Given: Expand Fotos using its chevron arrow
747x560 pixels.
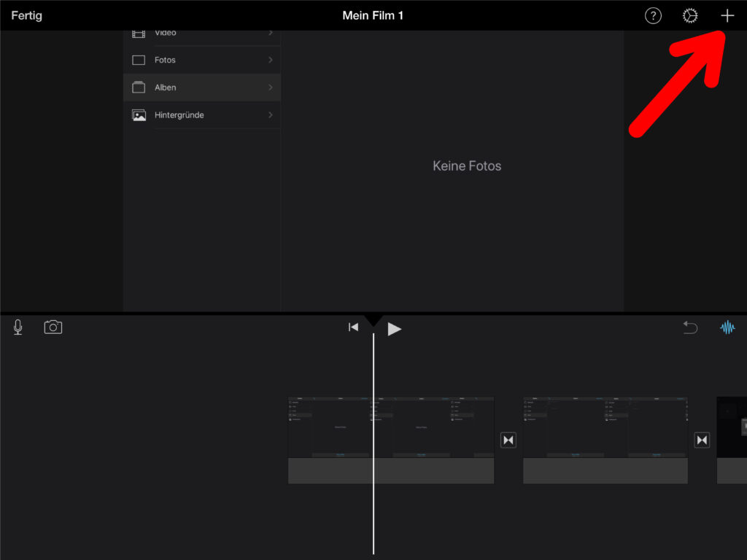Looking at the screenshot, I should click(270, 60).
